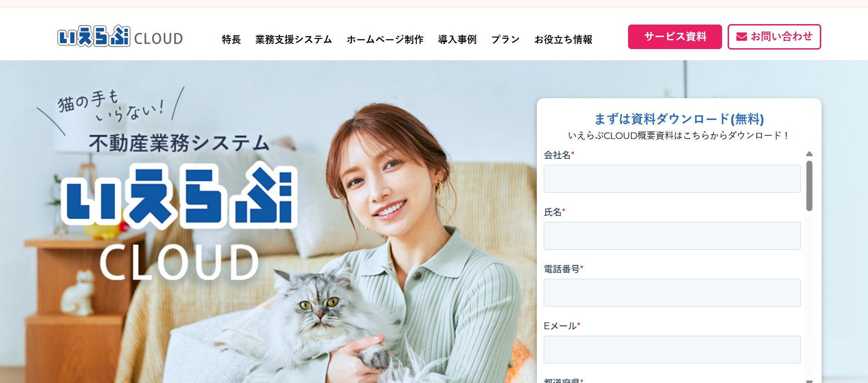The image size is (868, 383).
Task: Focus the 氏名 input field
Action: tap(672, 236)
